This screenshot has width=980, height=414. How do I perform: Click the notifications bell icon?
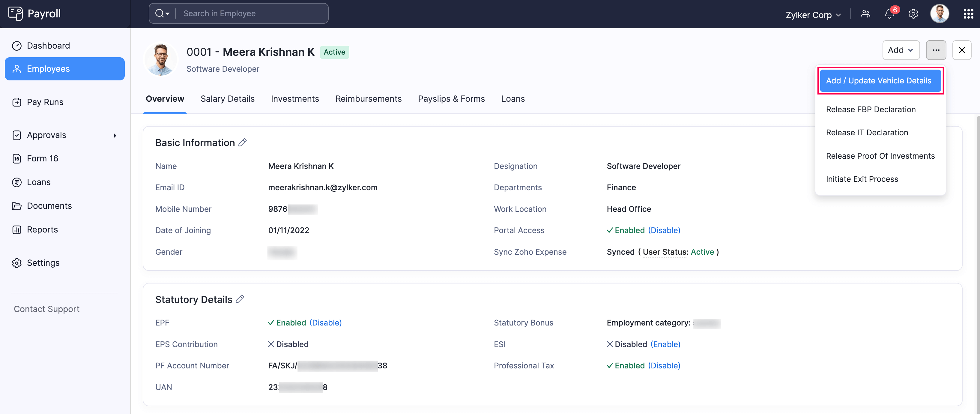(x=889, y=14)
